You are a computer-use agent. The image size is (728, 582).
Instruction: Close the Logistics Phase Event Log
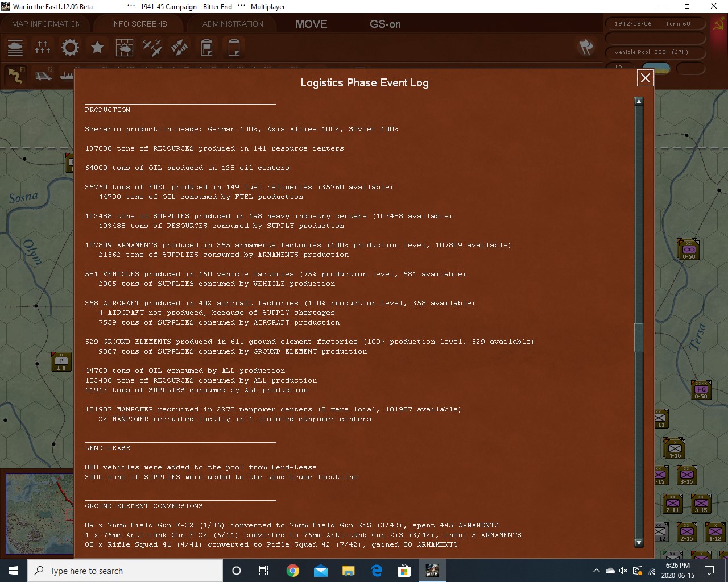click(645, 78)
